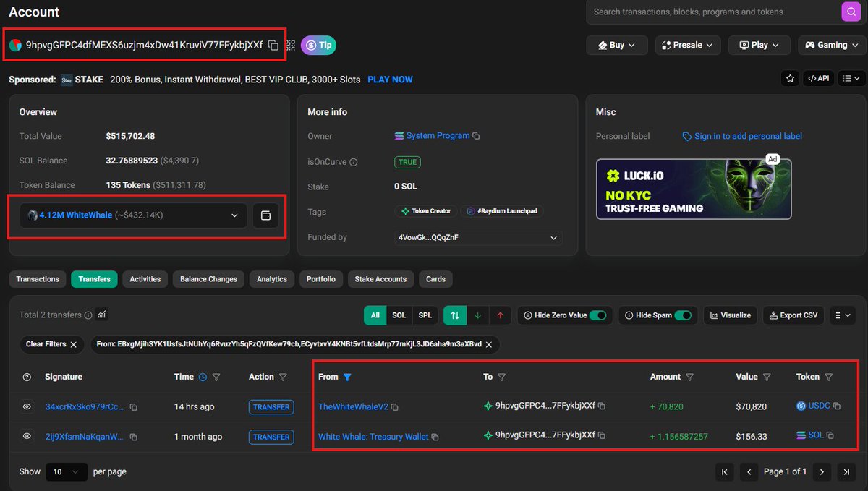This screenshot has height=491, width=868.
Task: Open the Gaming dropdown
Action: pos(832,45)
